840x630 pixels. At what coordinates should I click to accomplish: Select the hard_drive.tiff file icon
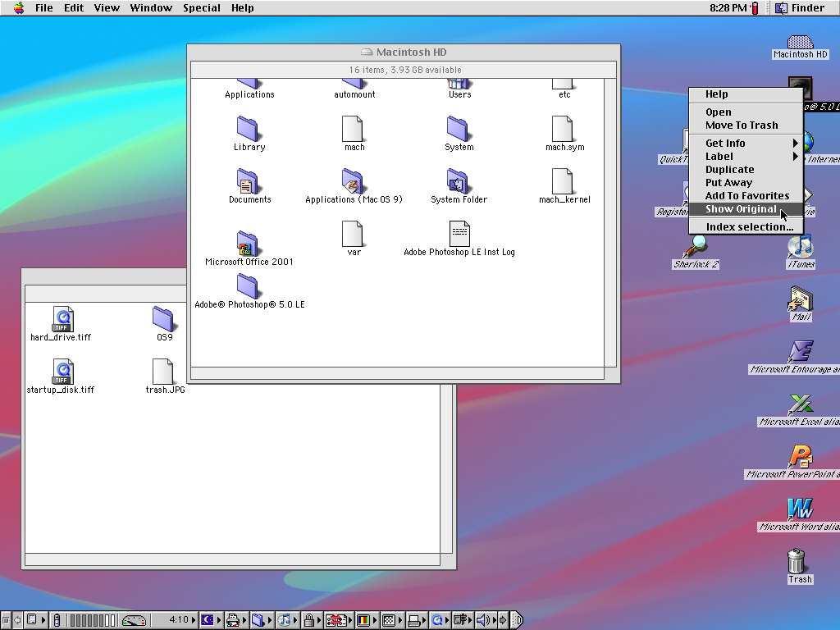click(x=62, y=319)
